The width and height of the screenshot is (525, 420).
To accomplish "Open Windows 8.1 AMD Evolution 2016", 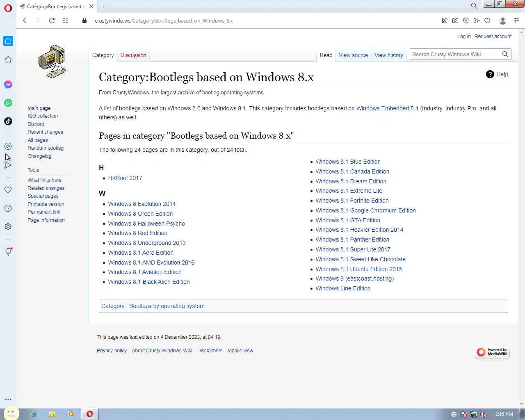I will coord(151,262).
